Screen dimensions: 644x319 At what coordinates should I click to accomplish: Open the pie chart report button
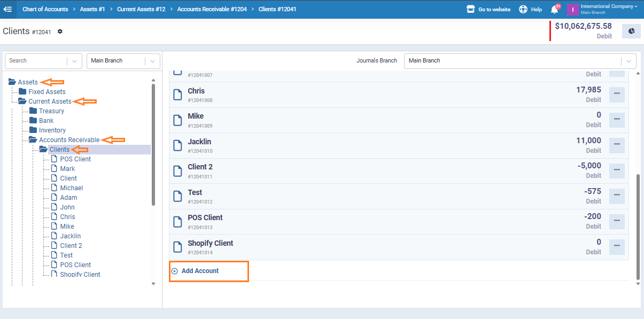click(631, 31)
